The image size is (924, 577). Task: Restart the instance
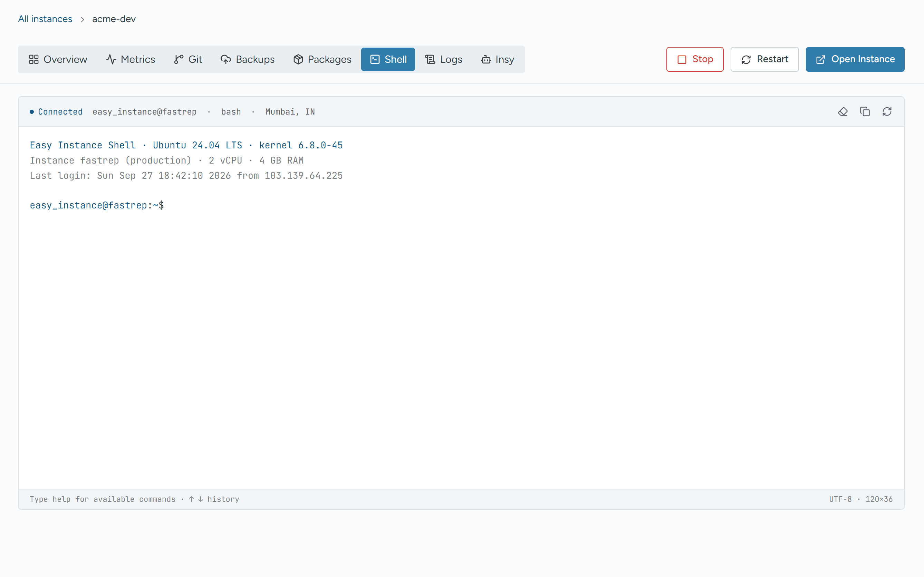pyautogui.click(x=764, y=59)
